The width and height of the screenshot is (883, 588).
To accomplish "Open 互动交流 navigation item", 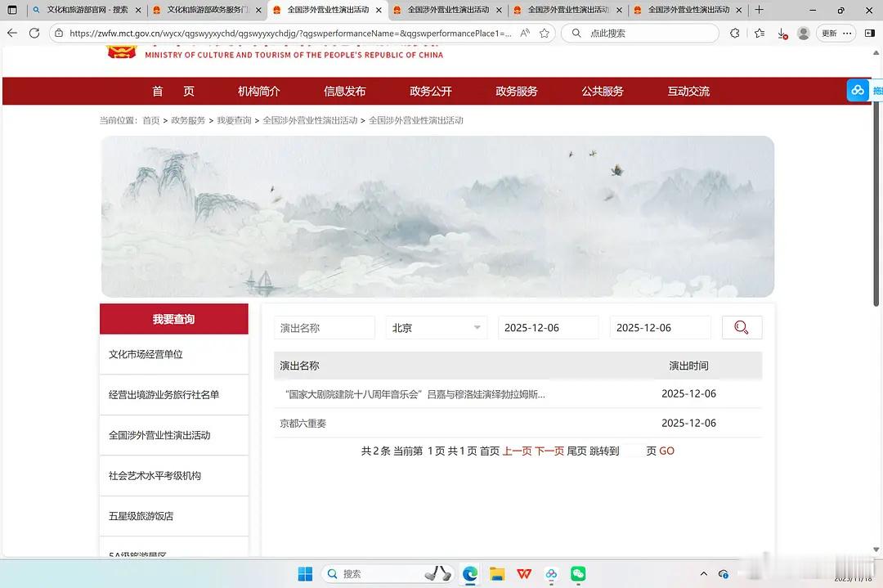I will [688, 92].
